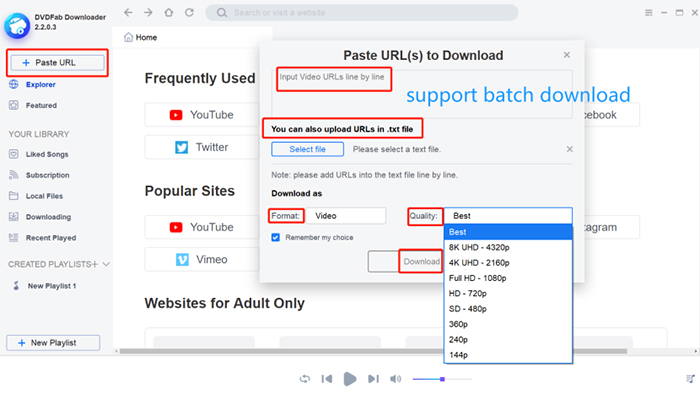Go back with the back arrow
This screenshot has height=394, width=700.
pyautogui.click(x=128, y=12)
